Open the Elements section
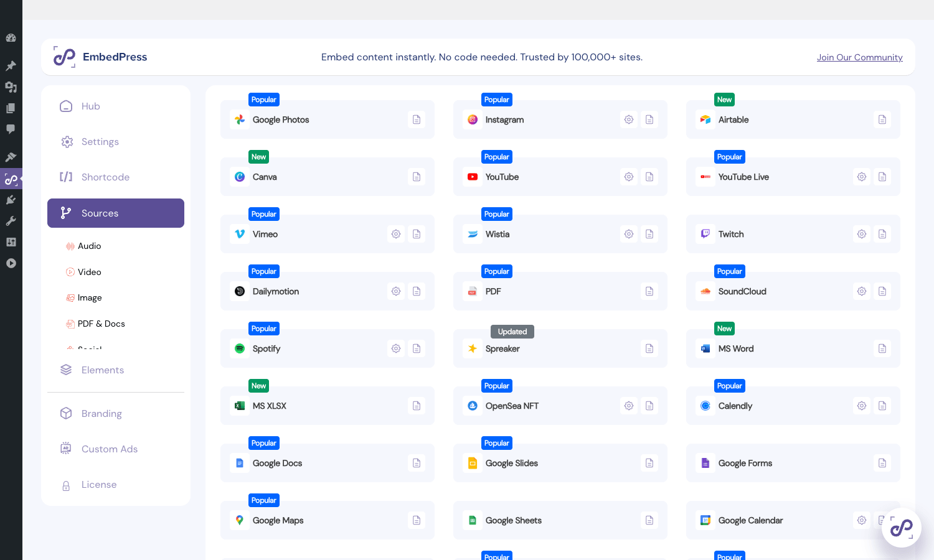This screenshot has width=934, height=560. coord(116,370)
